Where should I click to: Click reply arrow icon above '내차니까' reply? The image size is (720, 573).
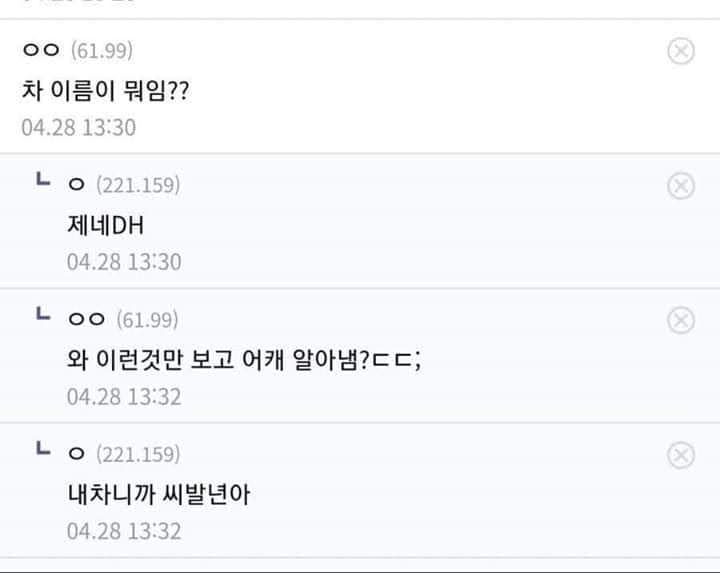(x=42, y=450)
